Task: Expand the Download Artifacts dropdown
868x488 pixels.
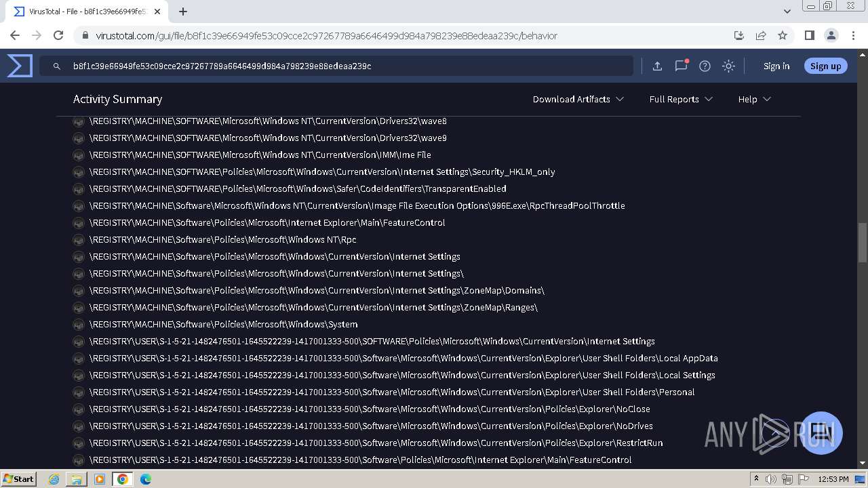Action: [578, 99]
